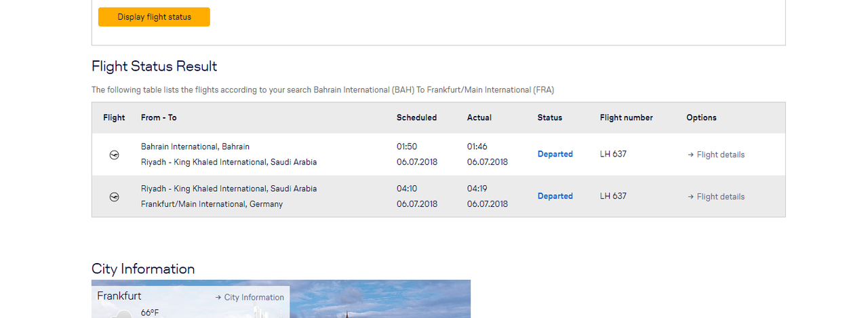This screenshot has width=868, height=318.
Task: Click the Actual column header
Action: (479, 117)
